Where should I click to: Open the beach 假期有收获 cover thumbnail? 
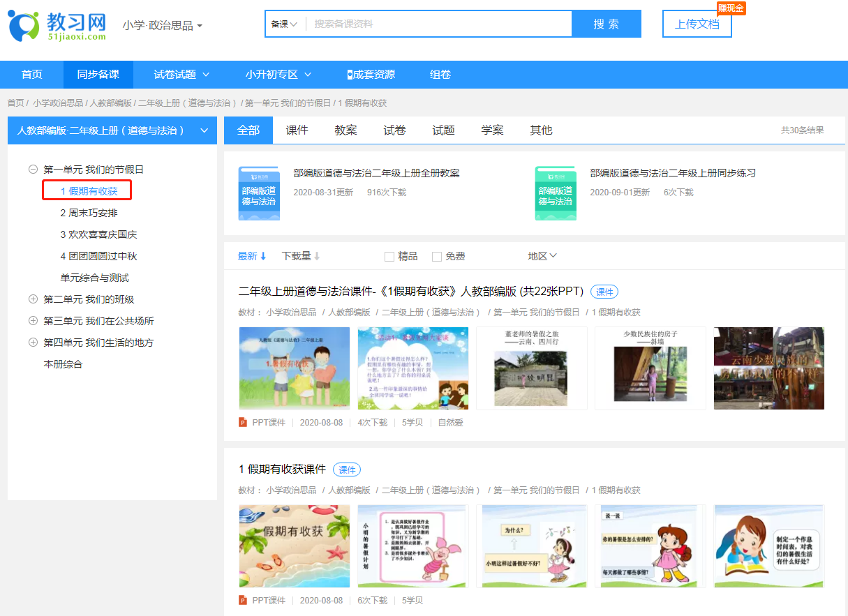pos(295,546)
